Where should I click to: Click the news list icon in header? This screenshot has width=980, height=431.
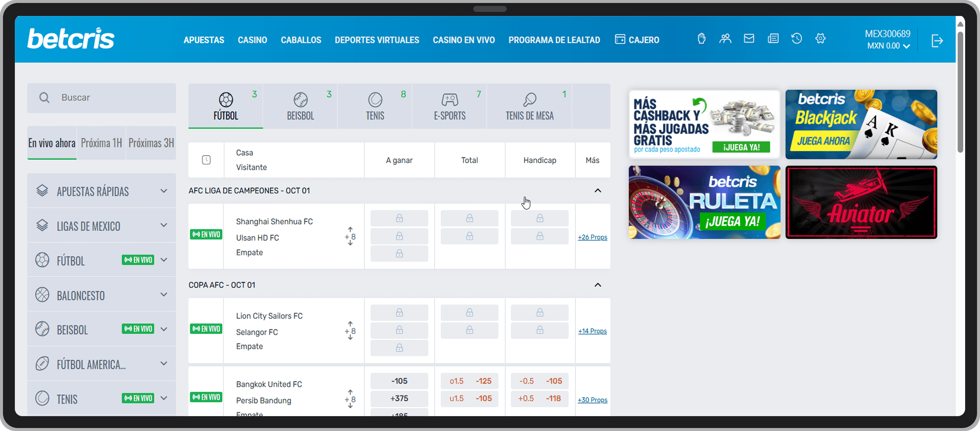pyautogui.click(x=772, y=38)
